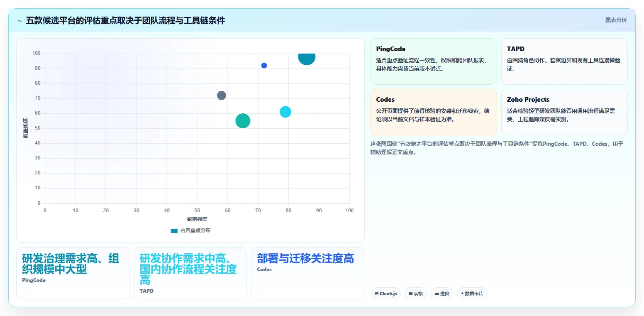
Task: Select the 数据卡片 tag
Action: [472, 294]
